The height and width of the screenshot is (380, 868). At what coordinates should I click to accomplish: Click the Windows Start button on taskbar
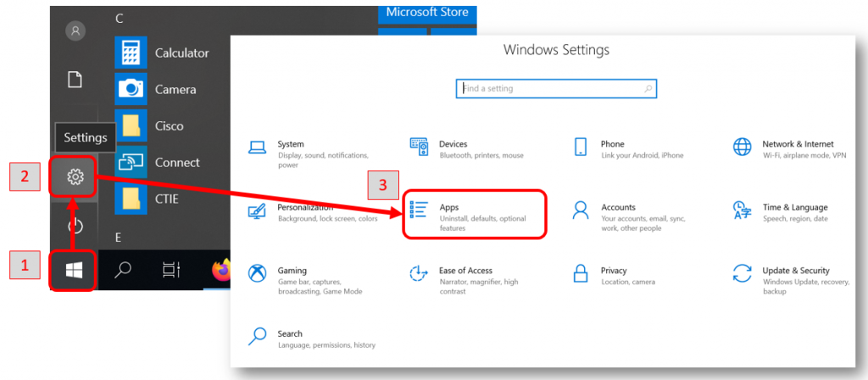tap(75, 271)
